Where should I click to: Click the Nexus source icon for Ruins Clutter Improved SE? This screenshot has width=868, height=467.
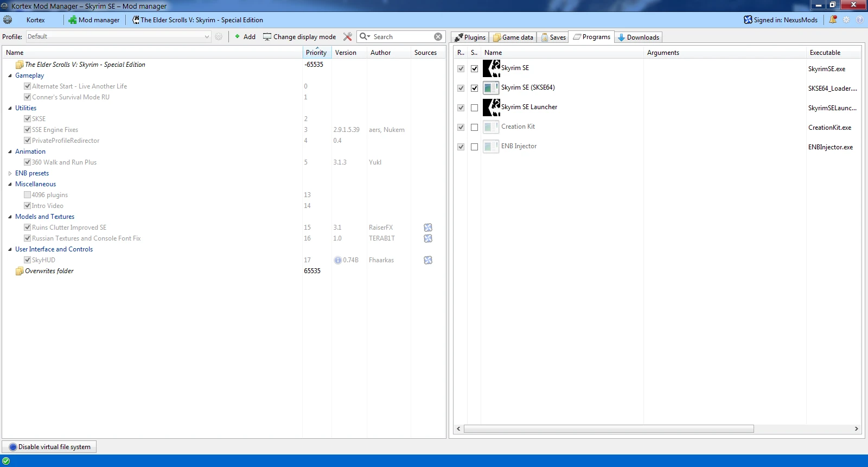[x=428, y=228]
